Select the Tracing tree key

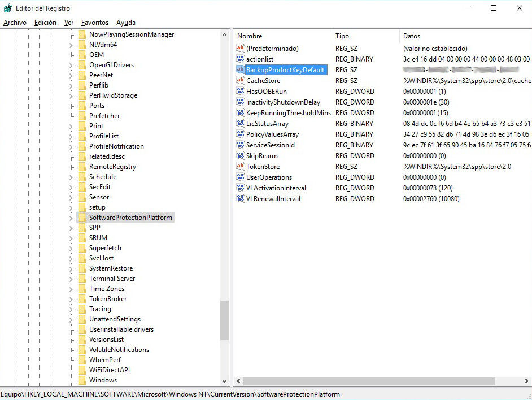pyautogui.click(x=100, y=309)
